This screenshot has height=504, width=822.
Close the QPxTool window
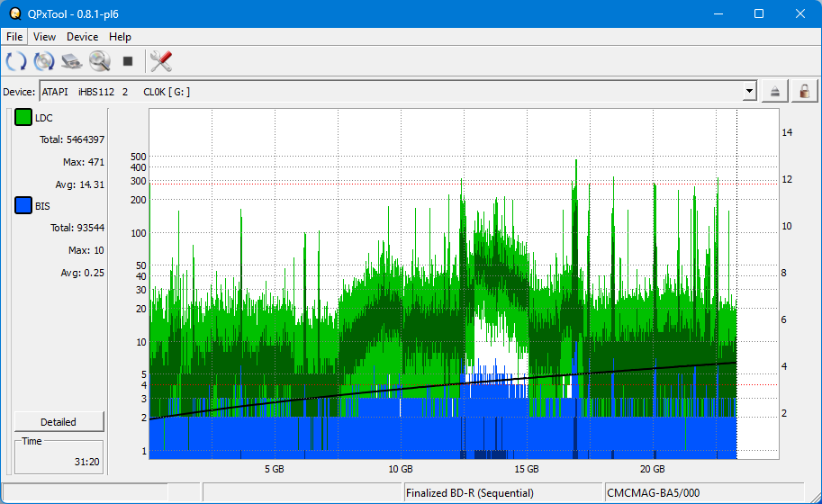pyautogui.click(x=800, y=13)
